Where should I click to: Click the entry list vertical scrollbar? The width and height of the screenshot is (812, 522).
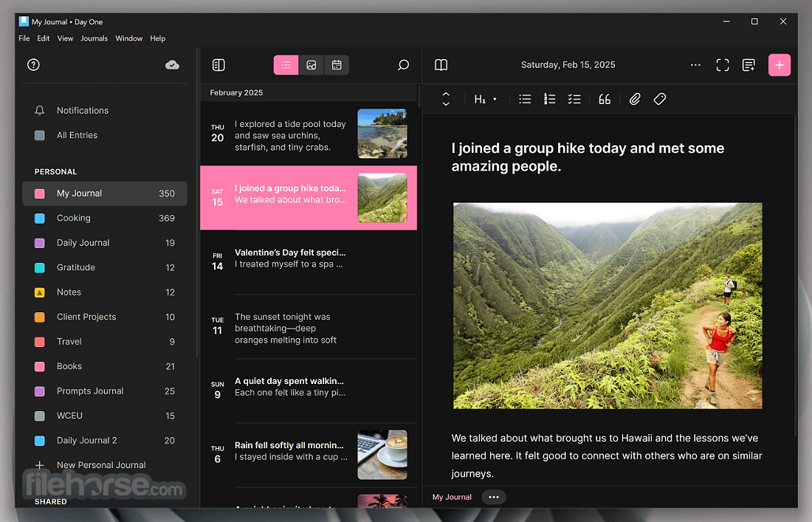(419, 96)
